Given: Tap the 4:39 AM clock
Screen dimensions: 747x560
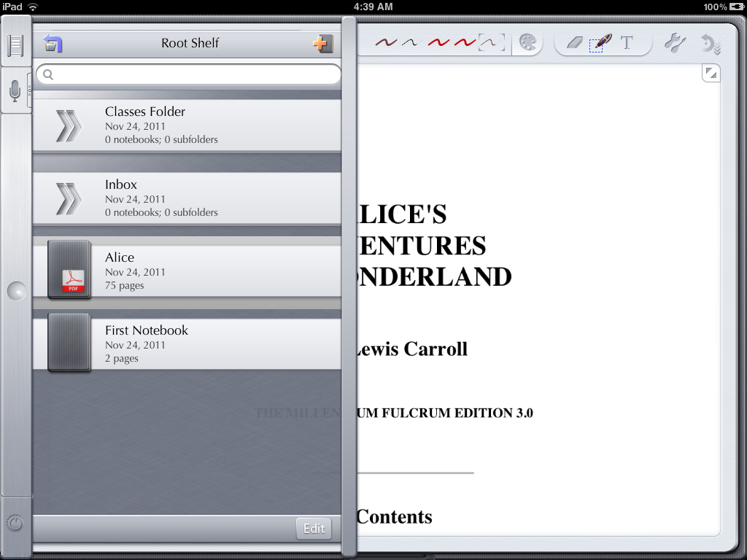Looking at the screenshot, I should point(373,7).
